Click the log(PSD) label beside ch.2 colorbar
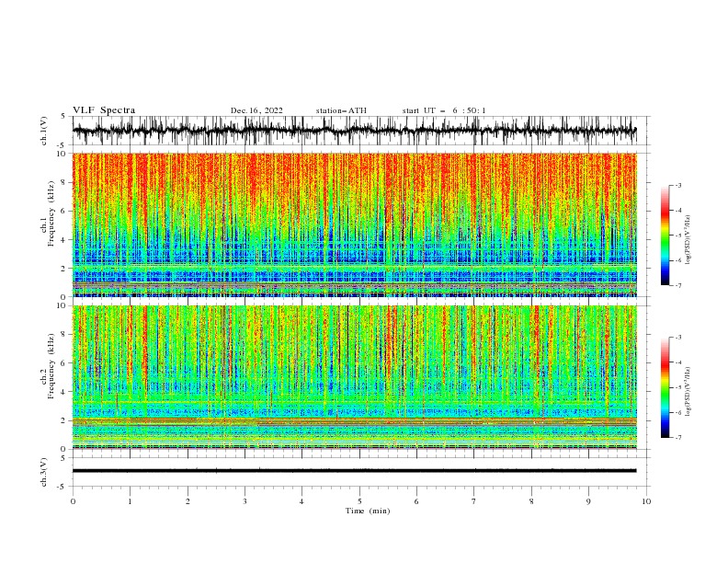The image size is (728, 563). point(688,391)
